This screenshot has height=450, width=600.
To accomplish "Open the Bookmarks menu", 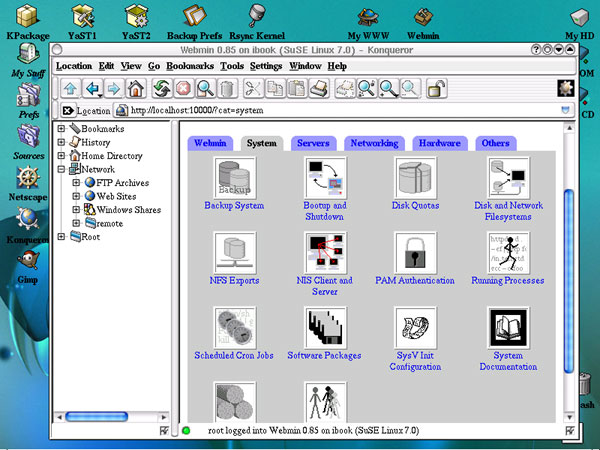I will point(190,66).
